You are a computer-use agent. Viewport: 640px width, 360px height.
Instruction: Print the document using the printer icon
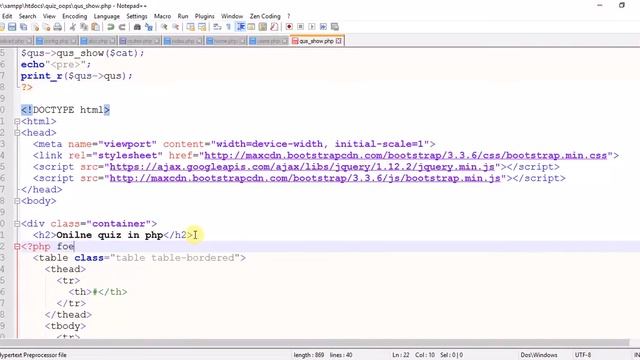[58, 27]
